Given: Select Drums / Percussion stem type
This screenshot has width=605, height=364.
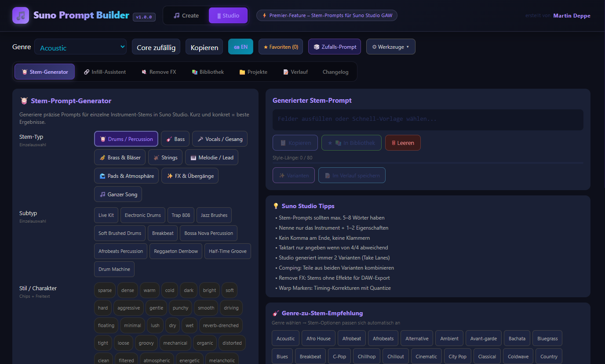Looking at the screenshot, I should coord(126,139).
